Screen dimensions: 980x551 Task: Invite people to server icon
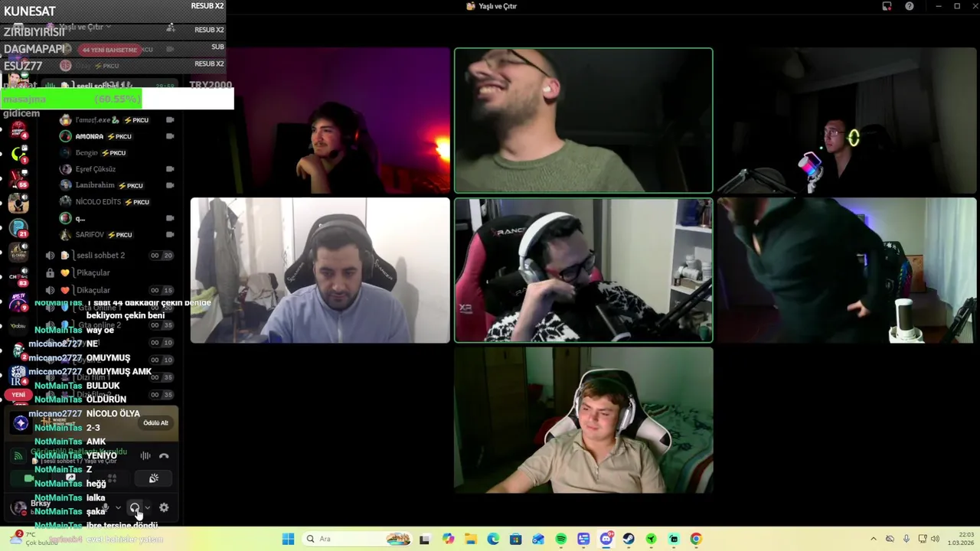(171, 27)
